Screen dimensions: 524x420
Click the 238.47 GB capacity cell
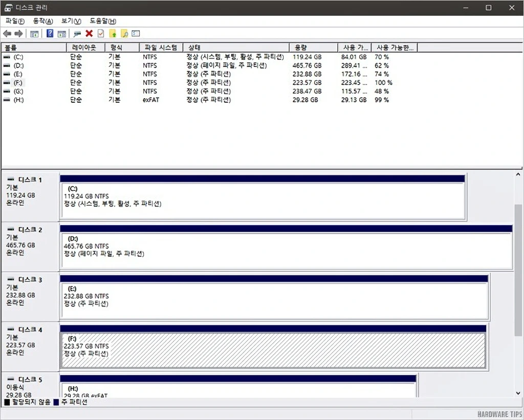307,91
